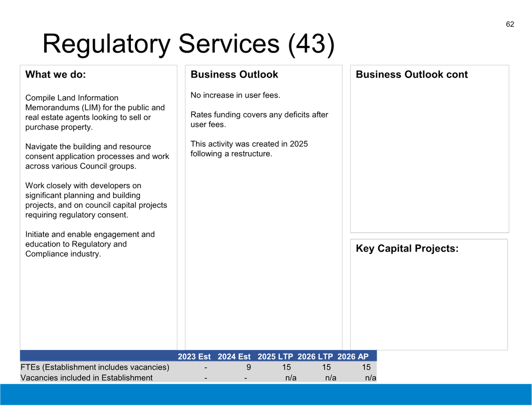Click the Vacancies dash under 2024 Est
The image size is (532, 411).
(x=245, y=378)
